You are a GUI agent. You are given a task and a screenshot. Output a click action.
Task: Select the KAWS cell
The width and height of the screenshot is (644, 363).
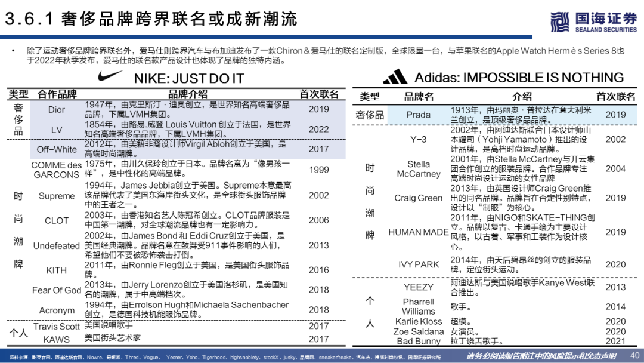[x=57, y=340]
